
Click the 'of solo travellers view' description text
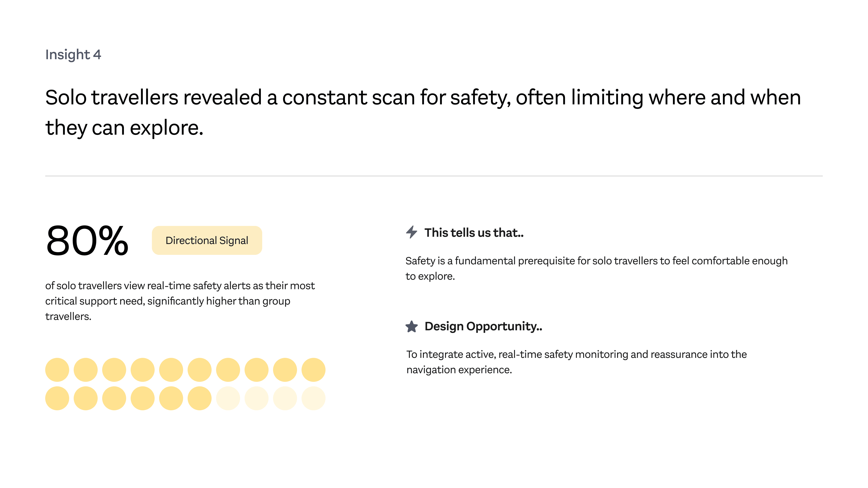point(180,301)
